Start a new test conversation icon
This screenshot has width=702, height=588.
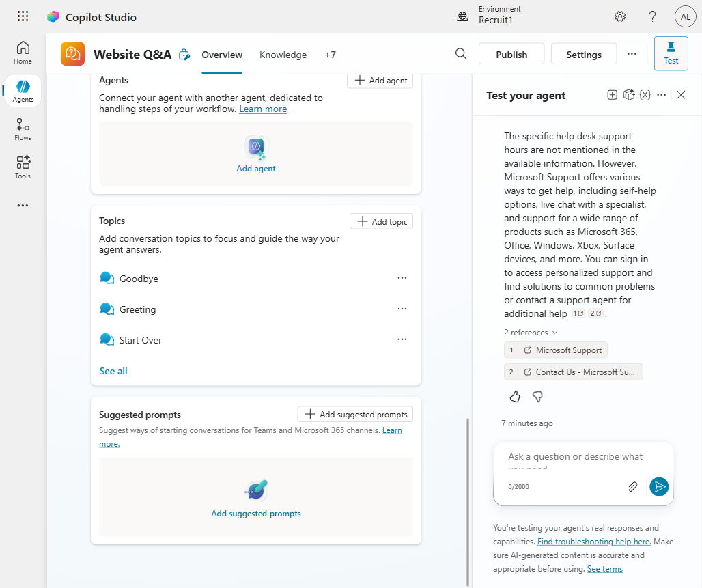[x=612, y=95]
